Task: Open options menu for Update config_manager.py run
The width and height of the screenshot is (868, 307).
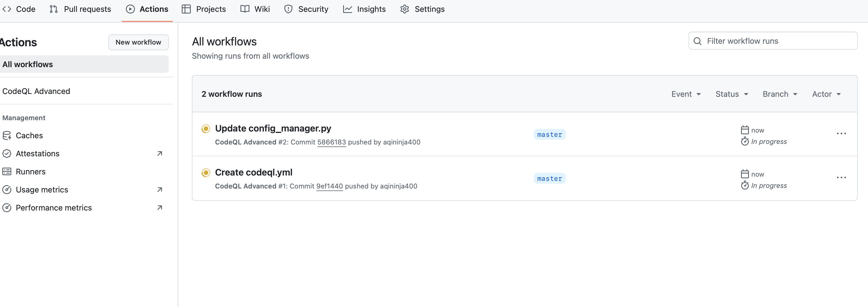Action: pos(841,134)
